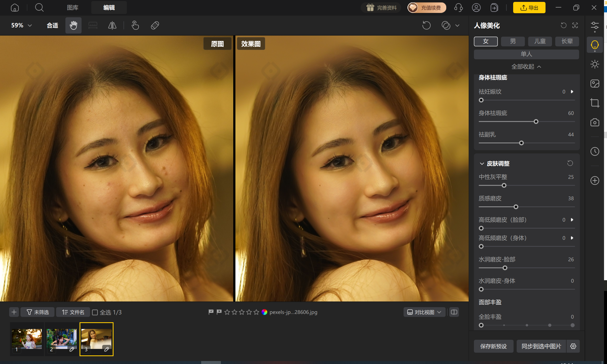Click the plus add sidebar icon
The image size is (607, 364).
(x=595, y=181)
